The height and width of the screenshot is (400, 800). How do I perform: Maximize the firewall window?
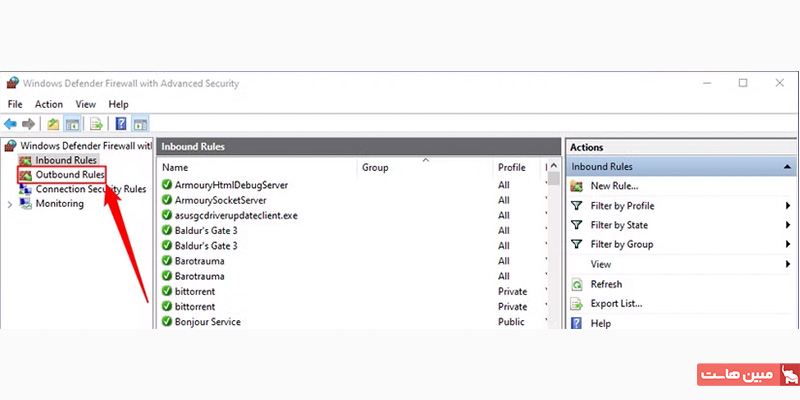click(743, 83)
